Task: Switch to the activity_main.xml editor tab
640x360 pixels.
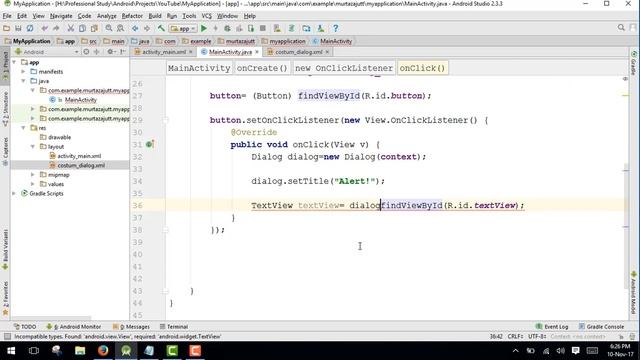Action: click(x=164, y=52)
